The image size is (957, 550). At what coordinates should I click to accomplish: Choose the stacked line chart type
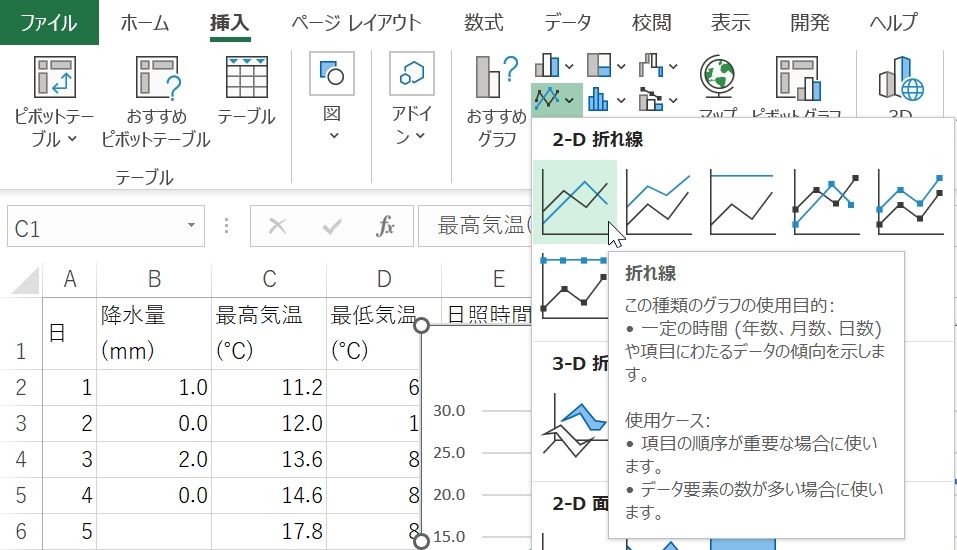click(659, 201)
